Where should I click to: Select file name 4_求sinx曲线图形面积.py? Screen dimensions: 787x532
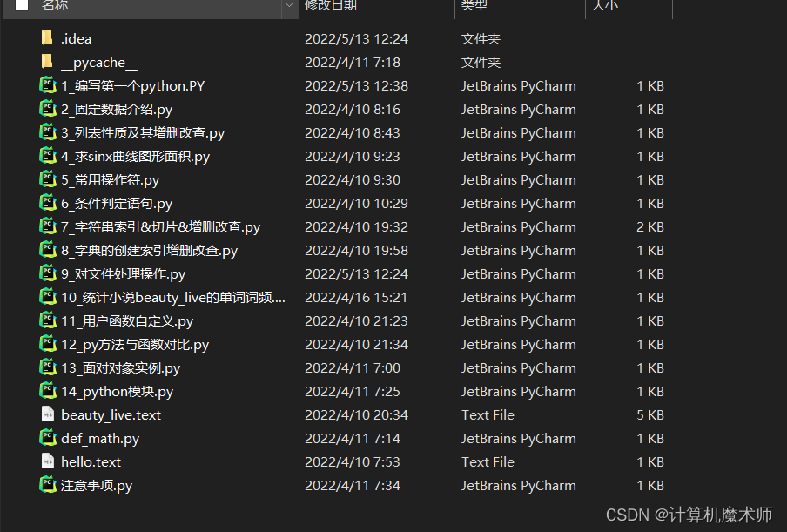pyautogui.click(x=135, y=157)
